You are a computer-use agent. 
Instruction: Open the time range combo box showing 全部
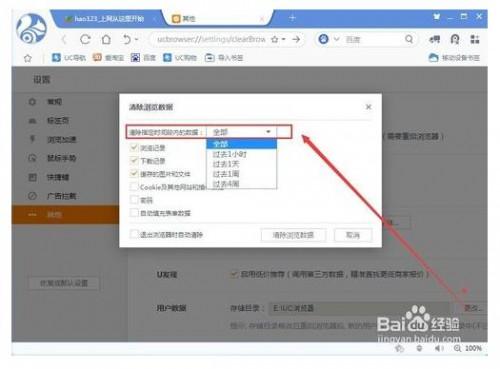coord(242,132)
